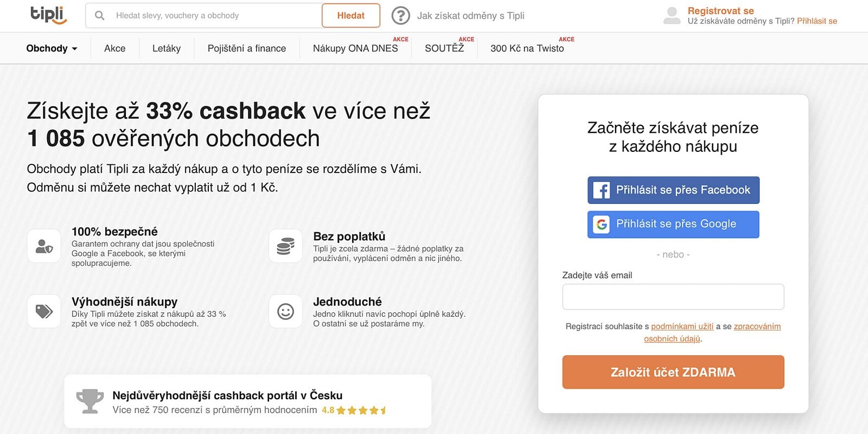Click the person icon next to 100% bezpečné
Viewport: 868px width, 434px height.
tap(44, 246)
